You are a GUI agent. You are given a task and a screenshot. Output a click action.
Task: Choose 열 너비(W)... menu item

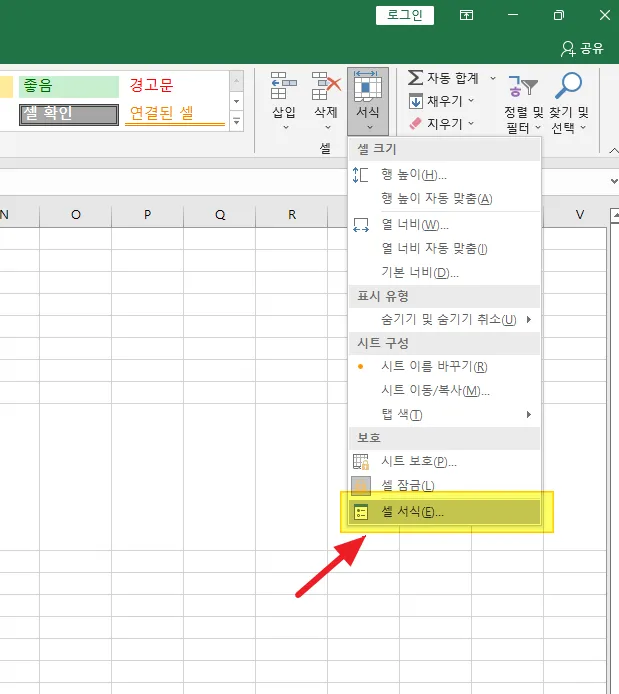[444, 225]
